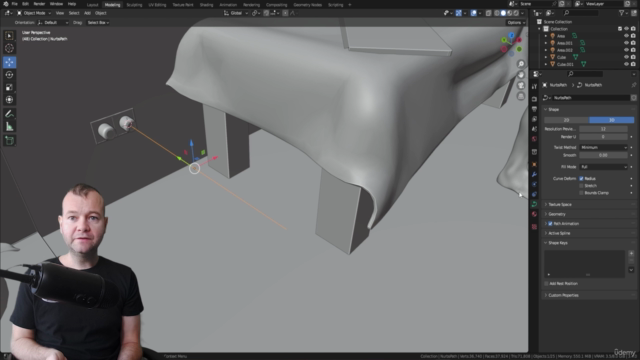The height and width of the screenshot is (360, 640).
Task: Toggle the camera view icon in viewport
Action: 521,85
